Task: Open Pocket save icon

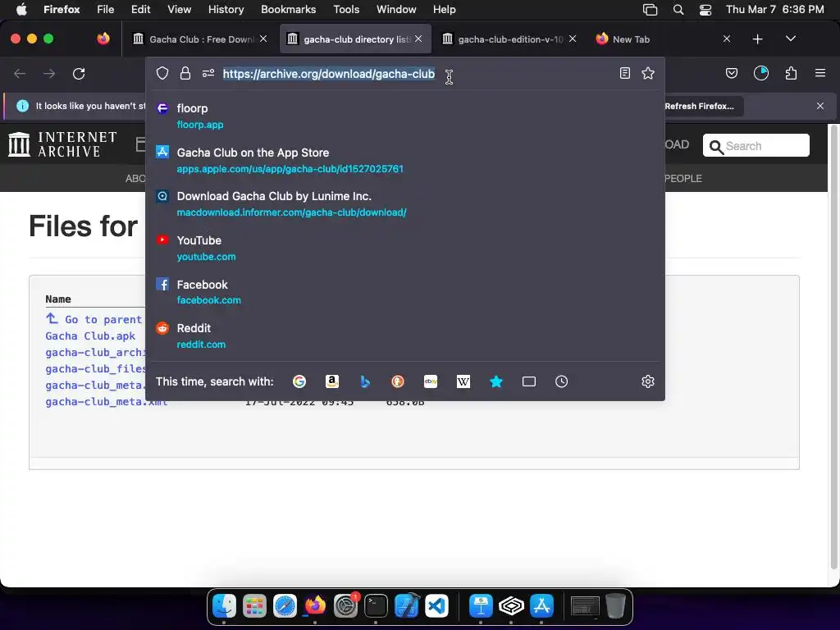Action: tap(732, 73)
